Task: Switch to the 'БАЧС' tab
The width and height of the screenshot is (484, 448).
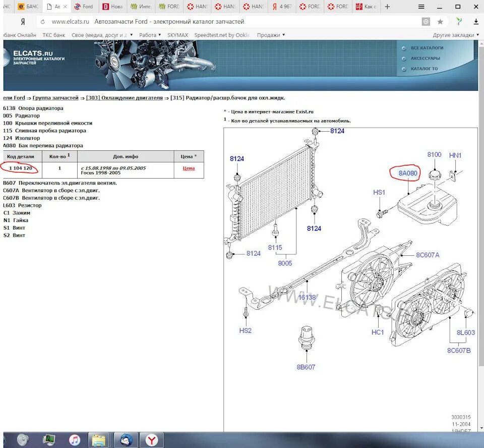Action: pyautogui.click(x=28, y=7)
